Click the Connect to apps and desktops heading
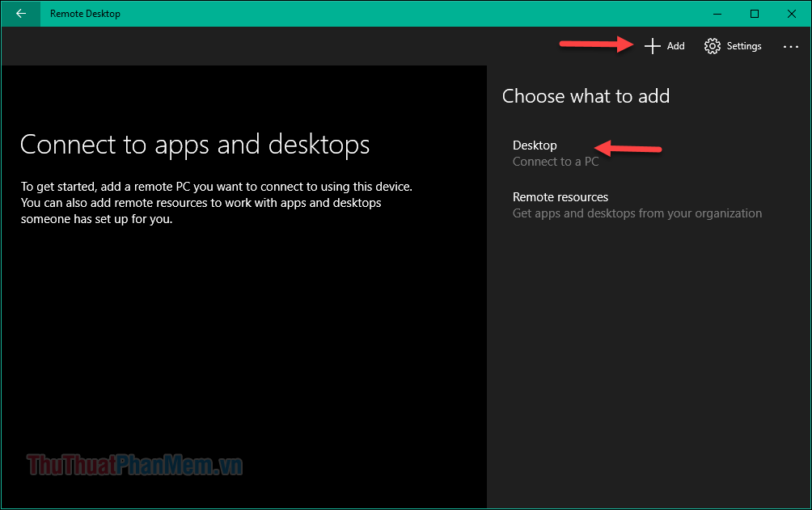812x510 pixels. (x=194, y=144)
